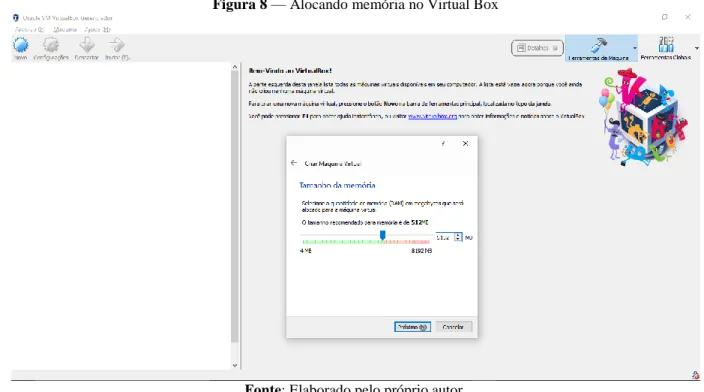This screenshot has width=704, height=392.
Task: Click the VirtualBox mascot cube image
Action: 644,118
